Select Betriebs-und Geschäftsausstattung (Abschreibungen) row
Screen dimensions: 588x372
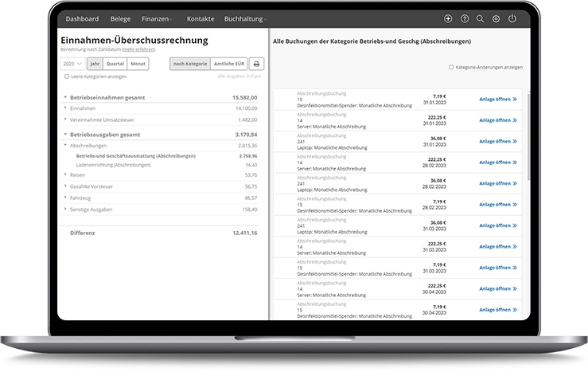160,156
